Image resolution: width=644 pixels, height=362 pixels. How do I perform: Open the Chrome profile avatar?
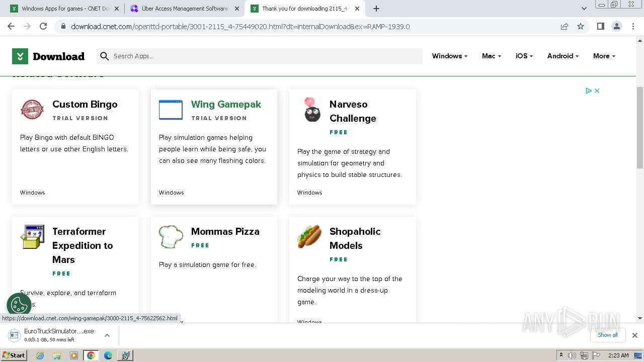[616, 26]
